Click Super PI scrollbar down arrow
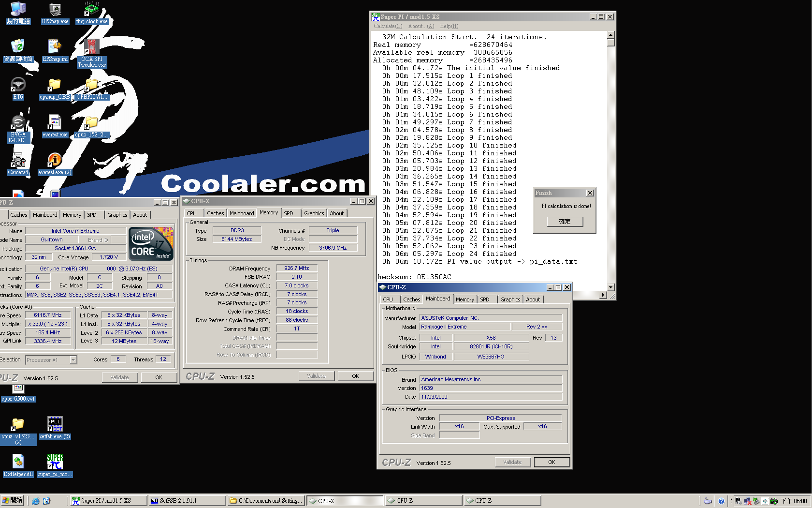 (610, 287)
